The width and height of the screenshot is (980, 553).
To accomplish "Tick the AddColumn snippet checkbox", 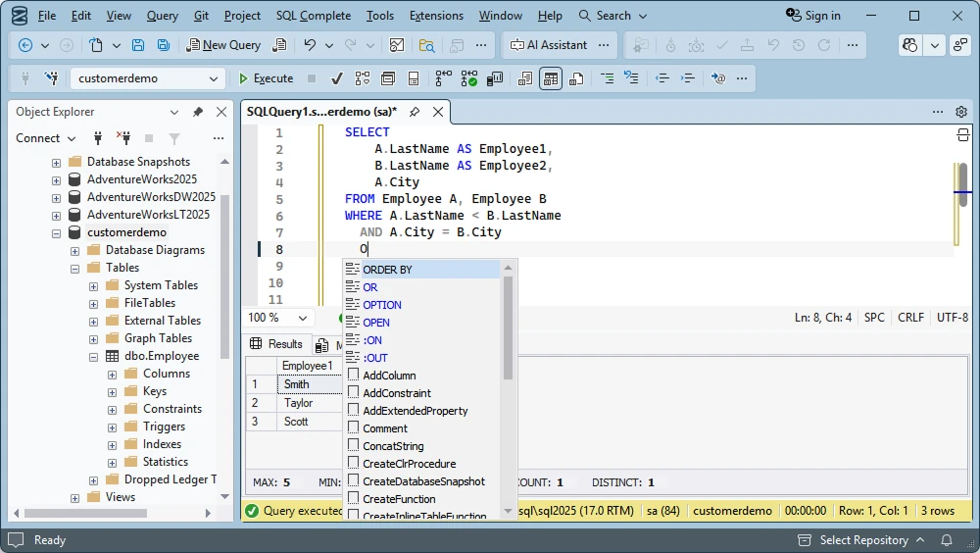I will pos(353,375).
